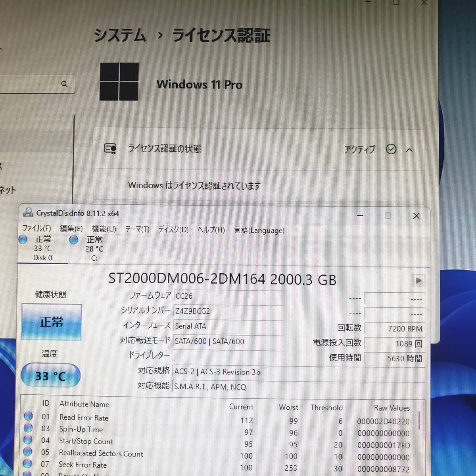Close the CrystalDiskInfo window
Viewport: 476px width, 476px height.
pyautogui.click(x=416, y=216)
